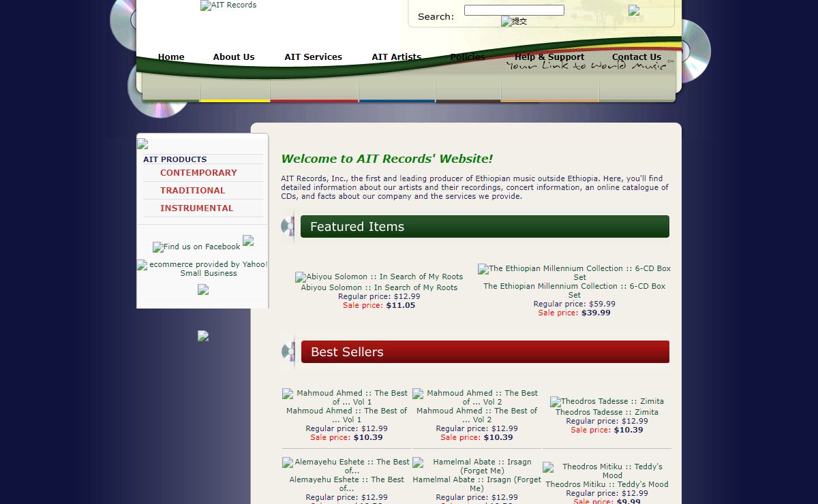Screen dimensions: 818x504
Task: Click the search submit image button
Action: tap(514, 21)
